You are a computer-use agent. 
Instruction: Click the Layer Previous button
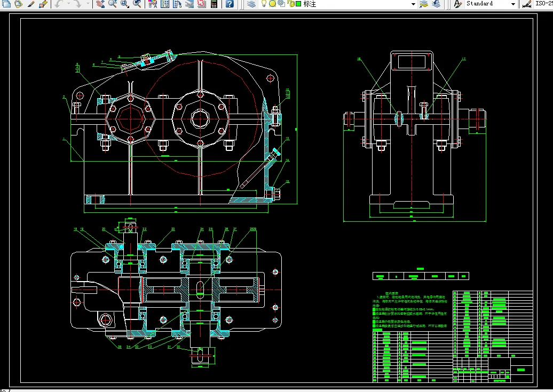pyautogui.click(x=436, y=4)
